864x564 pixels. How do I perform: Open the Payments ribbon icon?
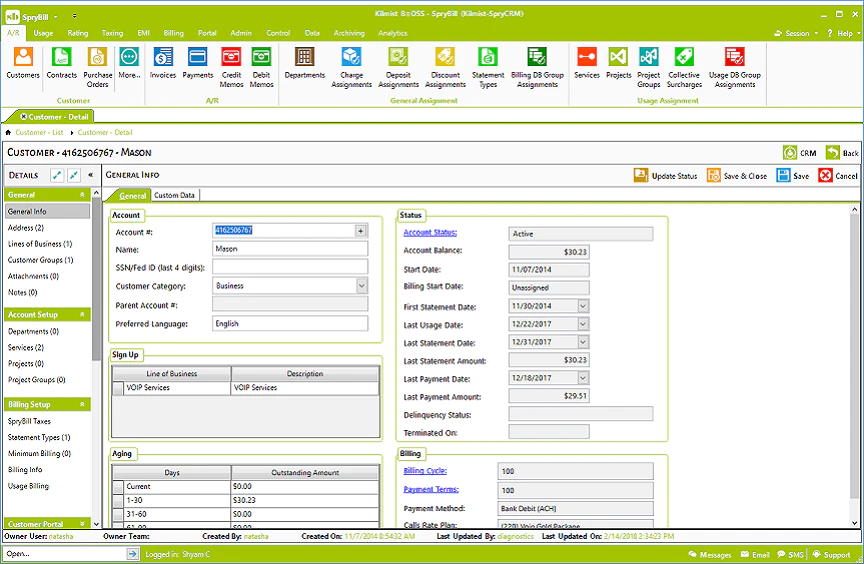tap(197, 63)
